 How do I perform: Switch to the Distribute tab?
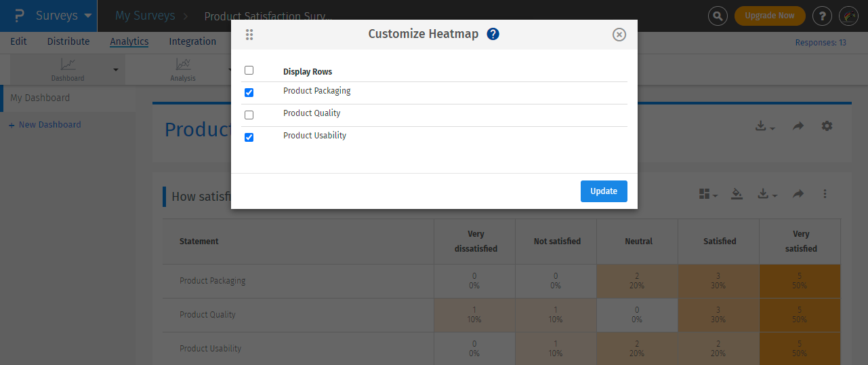point(68,41)
